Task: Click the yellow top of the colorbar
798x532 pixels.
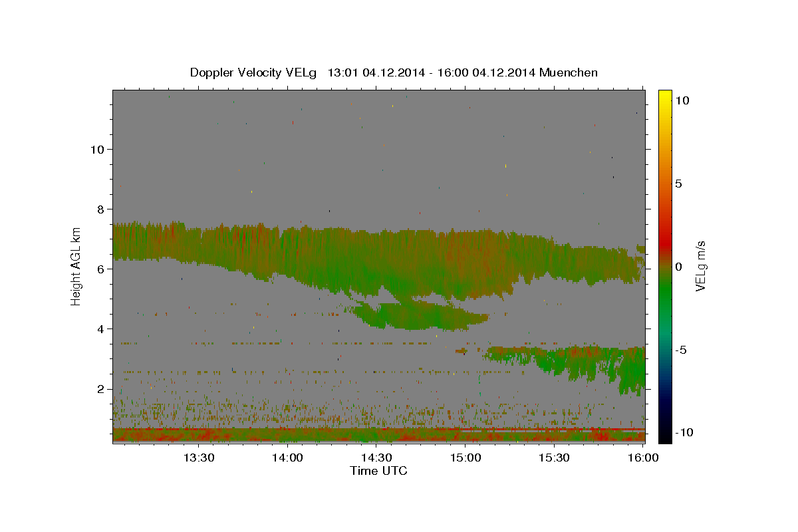Action: pyautogui.click(x=664, y=96)
